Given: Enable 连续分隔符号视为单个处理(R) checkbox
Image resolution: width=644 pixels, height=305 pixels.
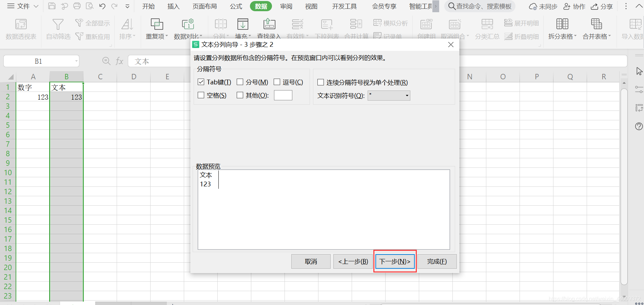Looking at the screenshot, I should pos(320,82).
